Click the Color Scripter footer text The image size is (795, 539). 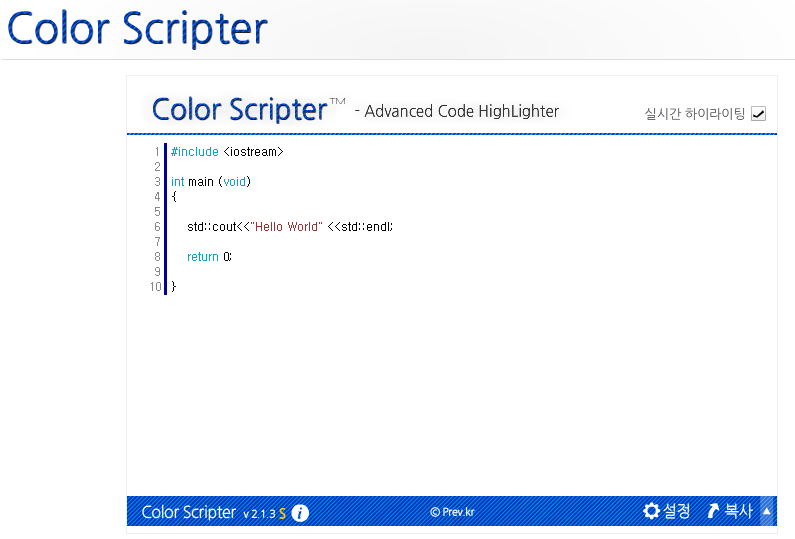(189, 512)
